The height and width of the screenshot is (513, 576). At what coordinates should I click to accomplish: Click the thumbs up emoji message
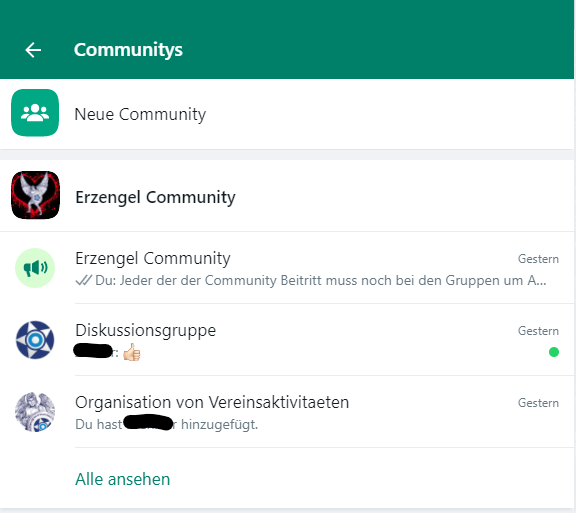coord(132,352)
